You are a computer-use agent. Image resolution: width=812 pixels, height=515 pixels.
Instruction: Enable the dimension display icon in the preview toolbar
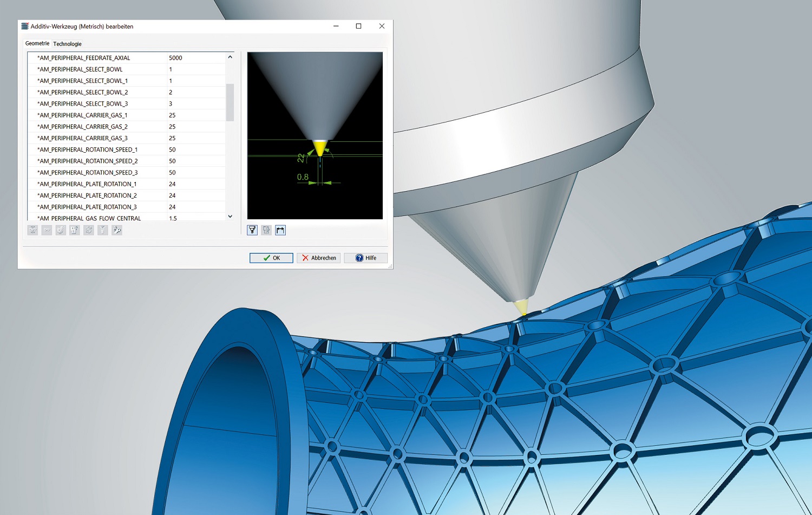tap(280, 230)
